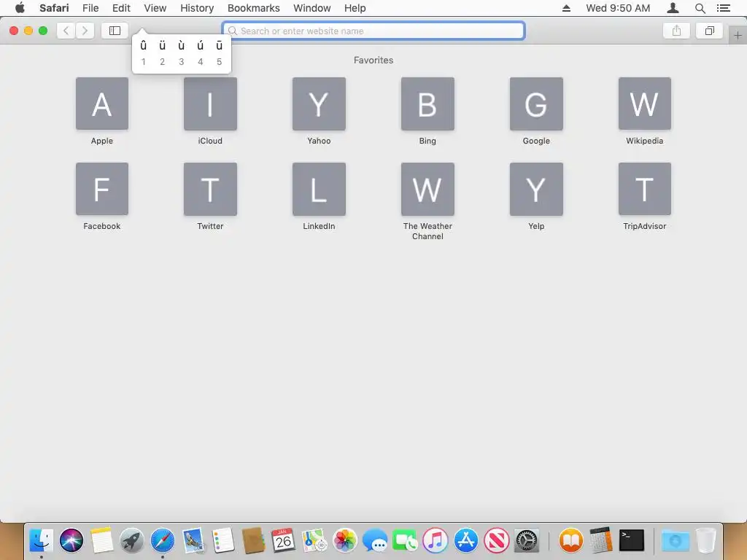Launch Siri from the Dock
The height and width of the screenshot is (560, 747).
click(71, 540)
